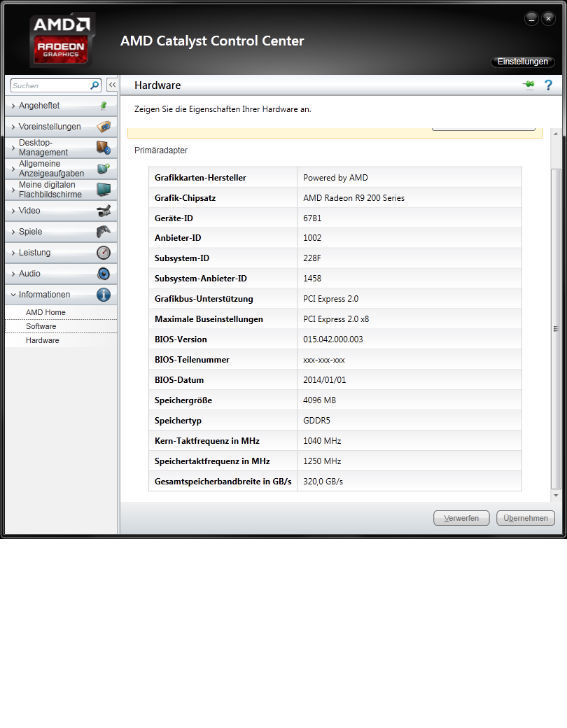Open the Einstellungen menu button

pyautogui.click(x=522, y=62)
